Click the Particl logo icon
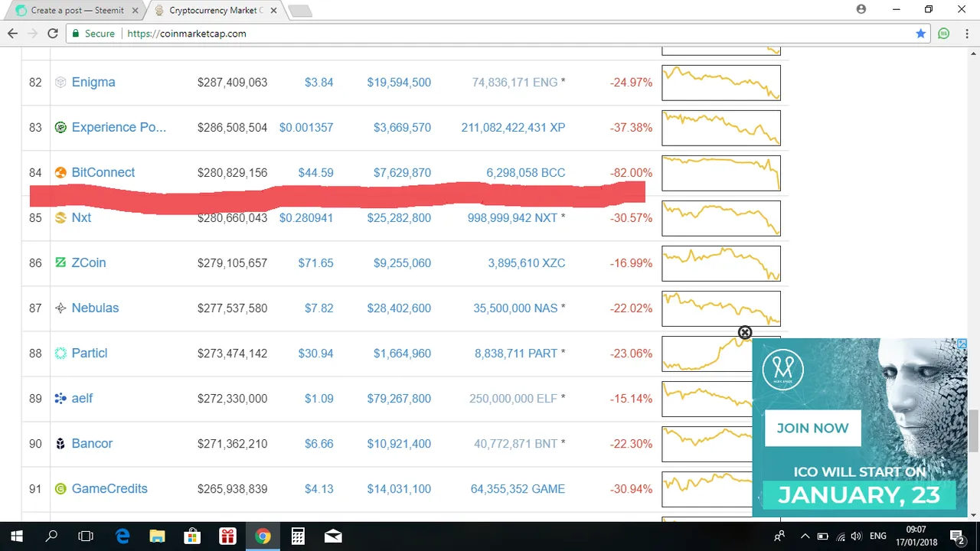Viewport: 980px width, 551px height. coord(60,353)
